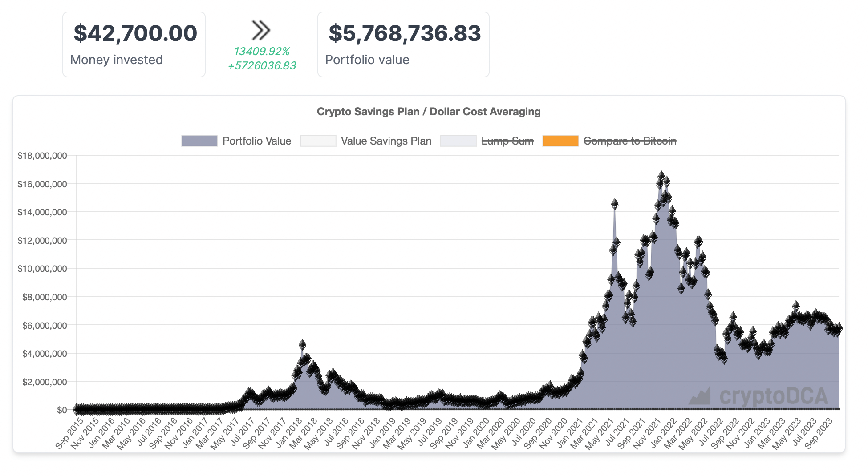Viewport: 868px width, 476px height.
Task: Click the purple Portfolio Value legend swatch
Action: tap(199, 141)
